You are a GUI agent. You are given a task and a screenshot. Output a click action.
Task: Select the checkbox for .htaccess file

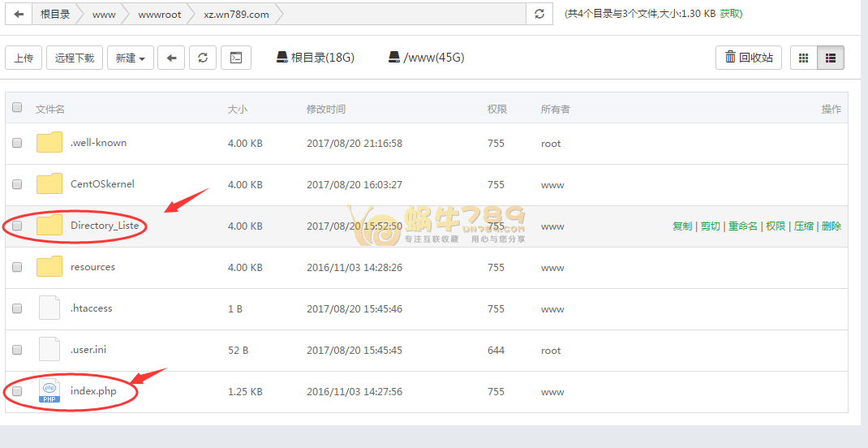17,308
